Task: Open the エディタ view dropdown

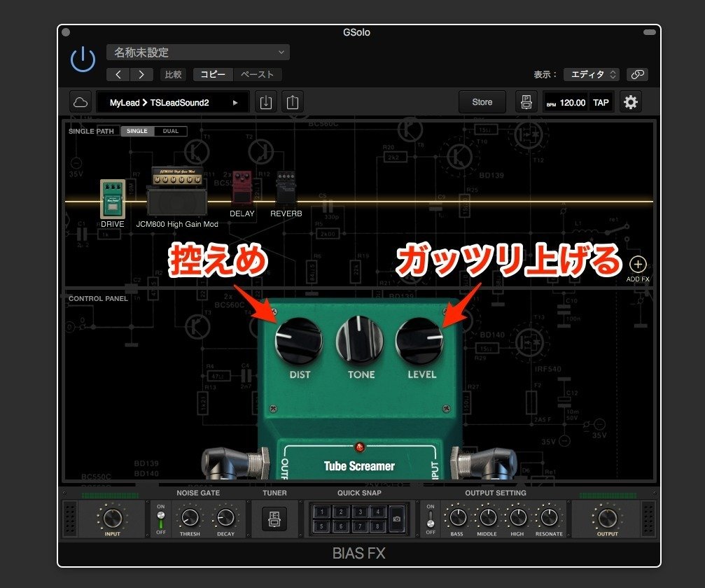Action: click(592, 74)
